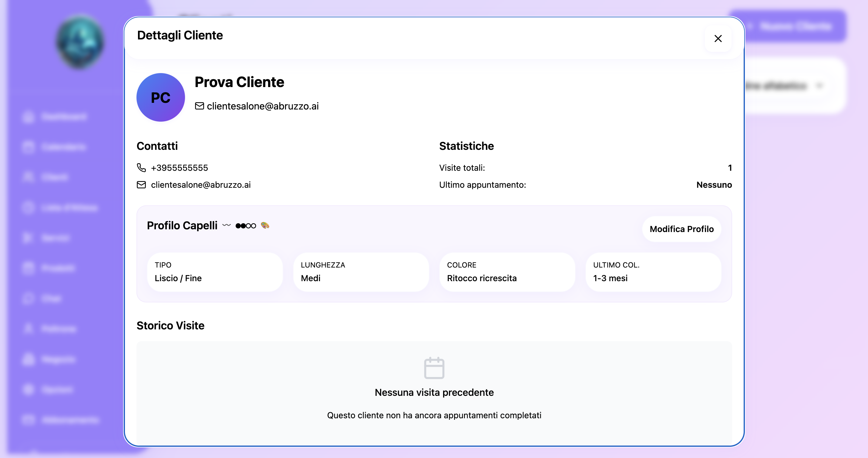The width and height of the screenshot is (868, 458).
Task: Select the calendar icon in the sidebar
Action: pos(28,147)
